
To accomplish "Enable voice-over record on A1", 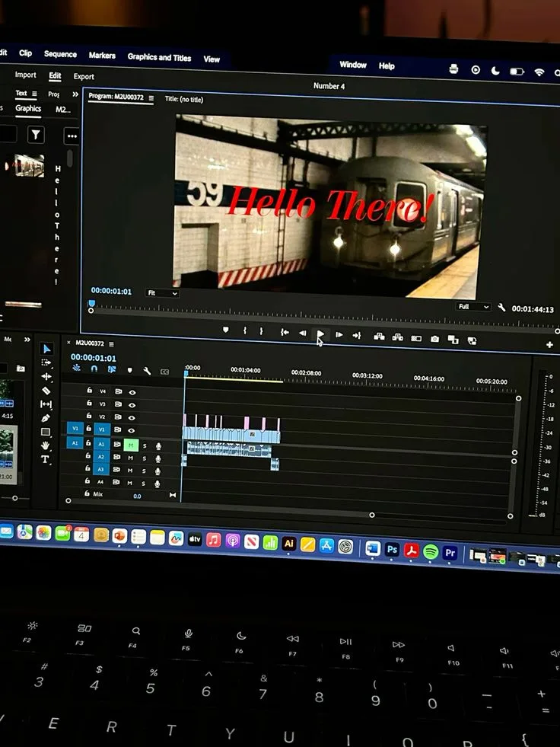I will (x=158, y=446).
